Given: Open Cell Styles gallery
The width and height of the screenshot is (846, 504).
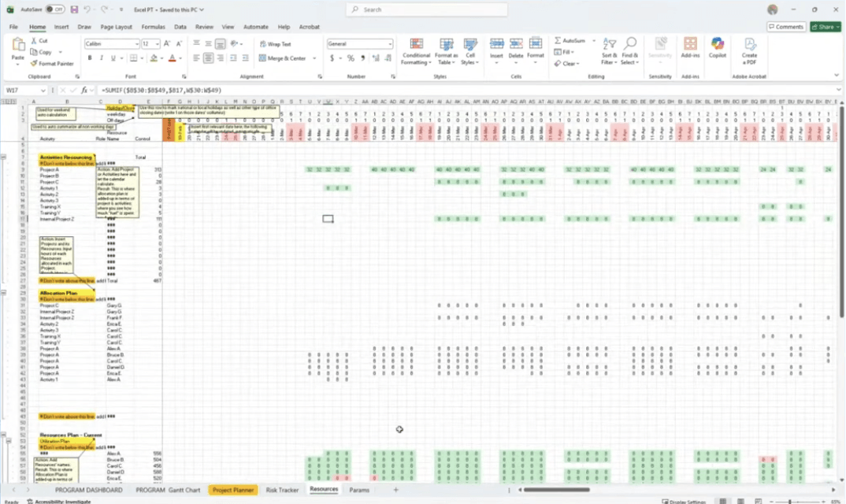Looking at the screenshot, I should click(470, 52).
